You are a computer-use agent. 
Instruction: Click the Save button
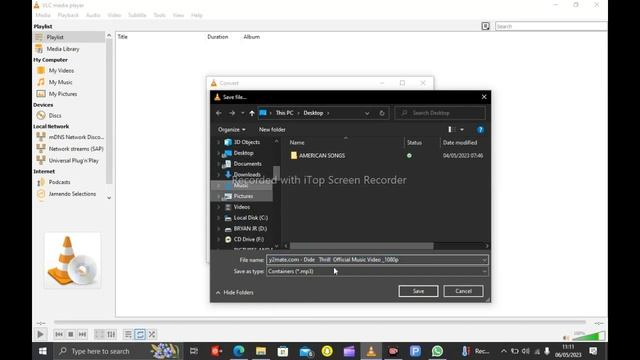point(418,291)
